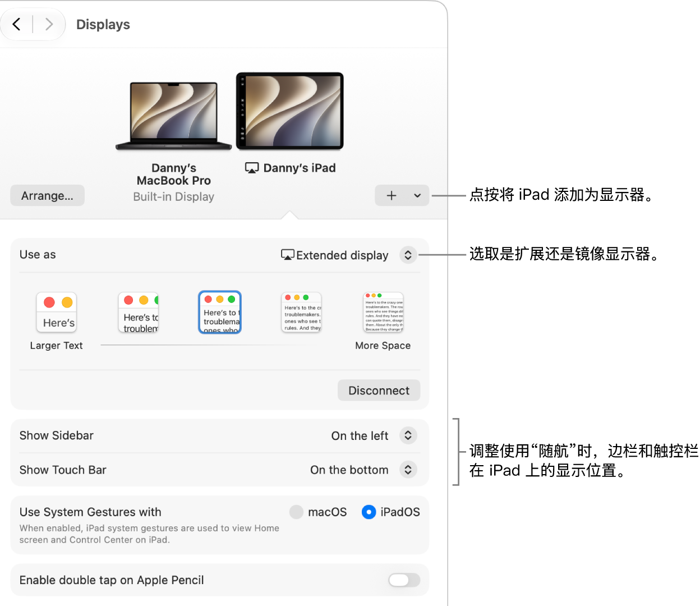The height and width of the screenshot is (606, 700).
Task: Click the AirPlay icon beside Danny's iPad
Action: (252, 168)
